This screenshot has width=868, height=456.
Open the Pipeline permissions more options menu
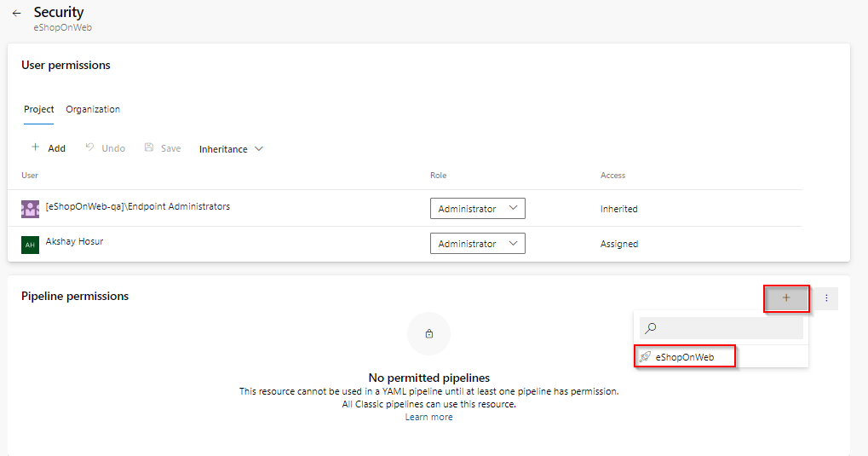(x=826, y=298)
